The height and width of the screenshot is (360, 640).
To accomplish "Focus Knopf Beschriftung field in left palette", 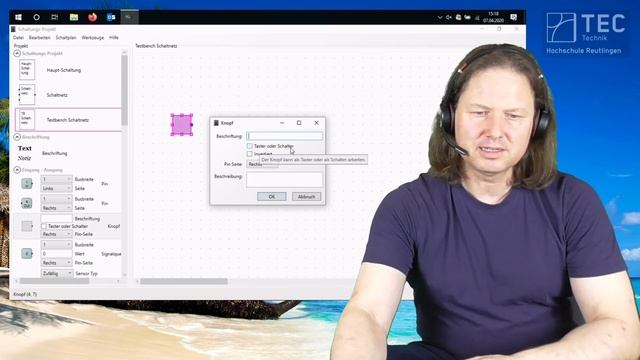I will [x=56, y=218].
